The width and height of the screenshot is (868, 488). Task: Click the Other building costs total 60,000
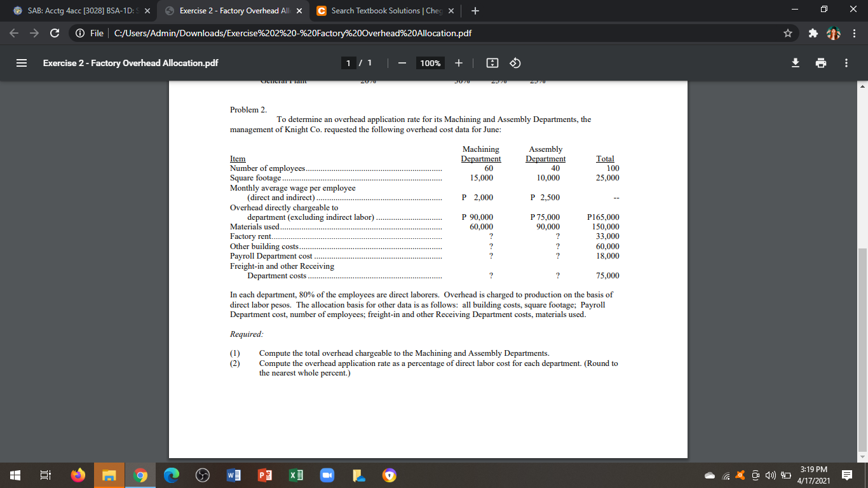[607, 247]
